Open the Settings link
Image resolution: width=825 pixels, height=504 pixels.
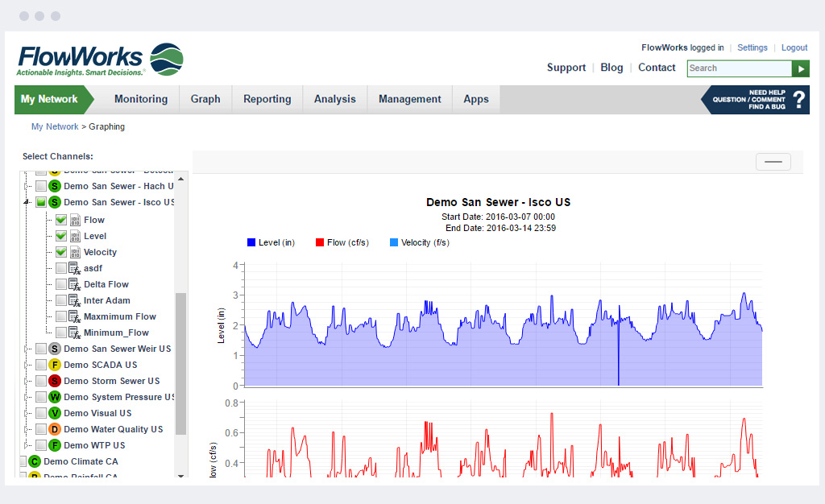point(752,48)
